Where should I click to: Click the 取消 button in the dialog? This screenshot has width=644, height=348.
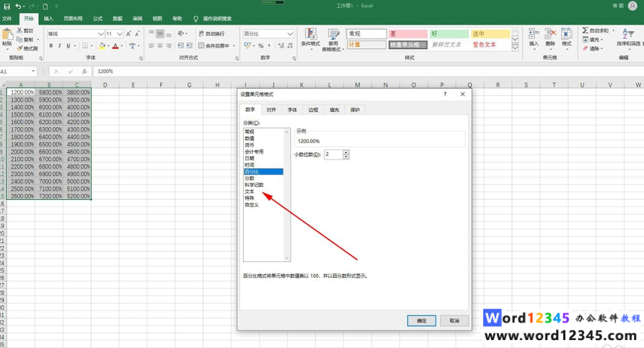pyautogui.click(x=454, y=321)
